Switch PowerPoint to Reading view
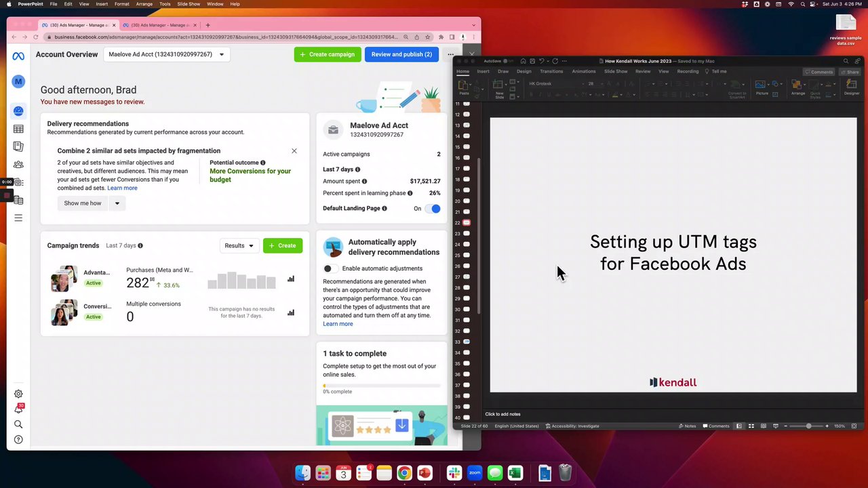This screenshot has height=488, width=868. [x=764, y=426]
